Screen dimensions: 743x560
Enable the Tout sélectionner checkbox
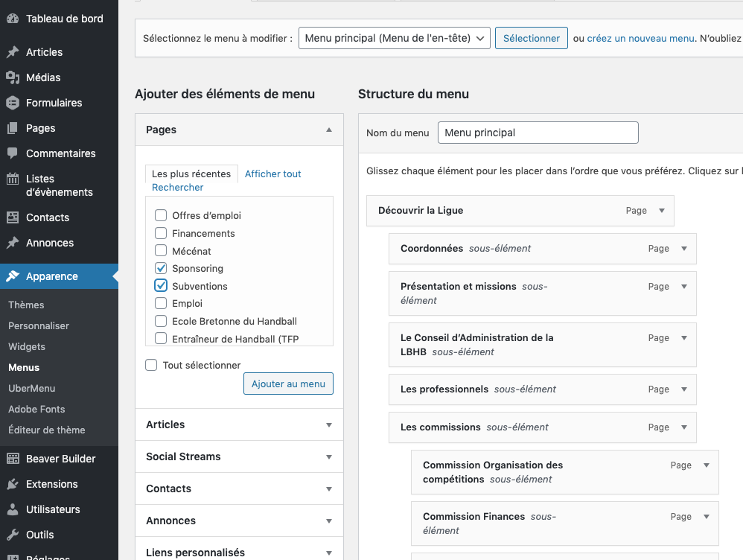(152, 365)
